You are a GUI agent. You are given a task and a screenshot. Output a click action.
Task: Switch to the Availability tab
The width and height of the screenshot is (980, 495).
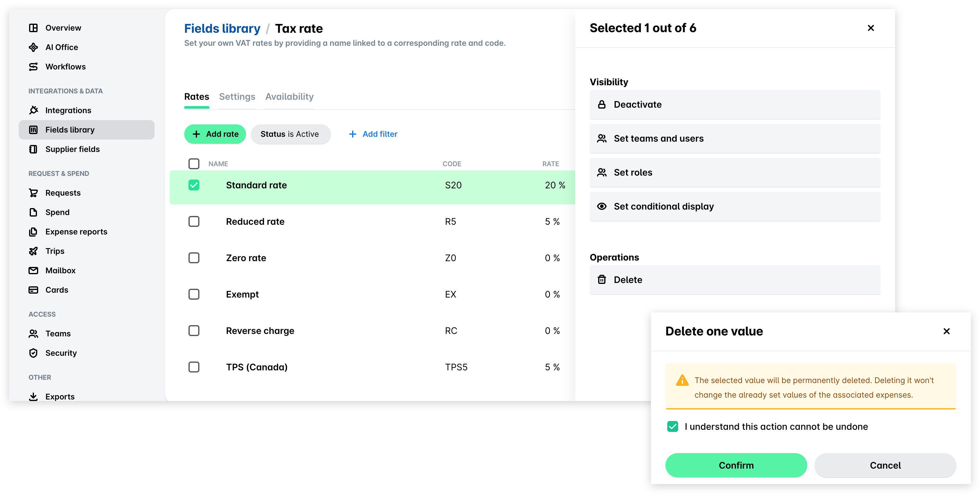(289, 97)
